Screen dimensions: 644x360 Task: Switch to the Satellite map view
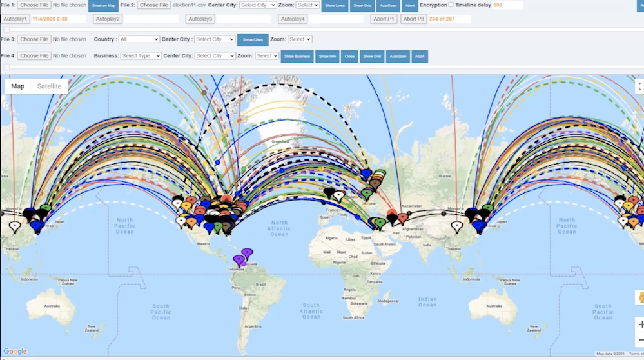pyautogui.click(x=50, y=86)
